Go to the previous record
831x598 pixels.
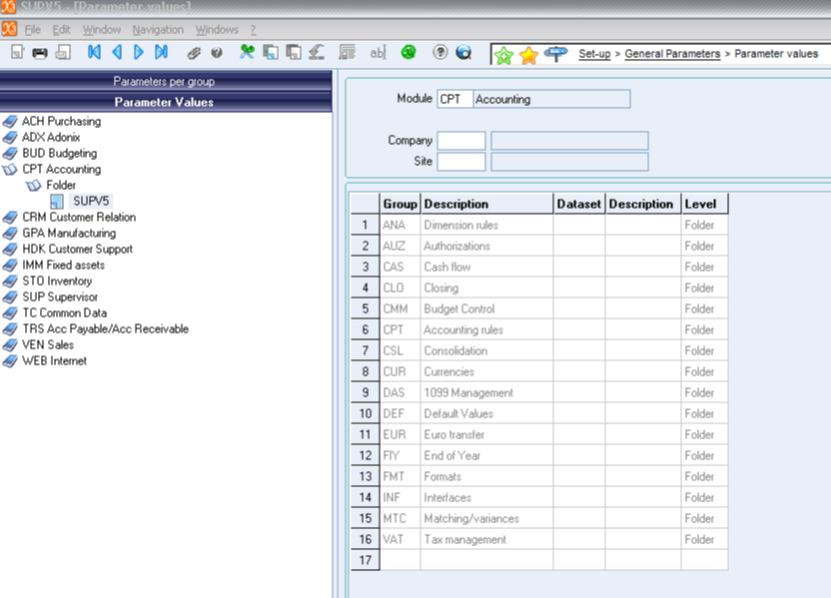pos(115,52)
